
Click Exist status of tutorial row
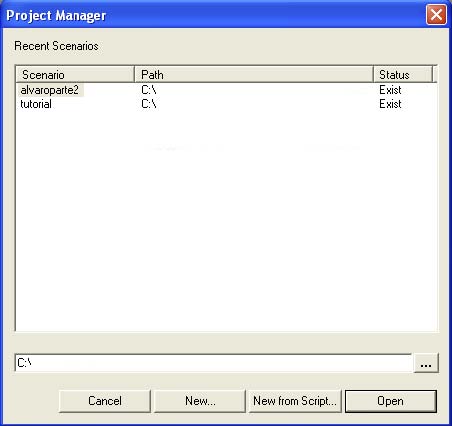(x=390, y=104)
